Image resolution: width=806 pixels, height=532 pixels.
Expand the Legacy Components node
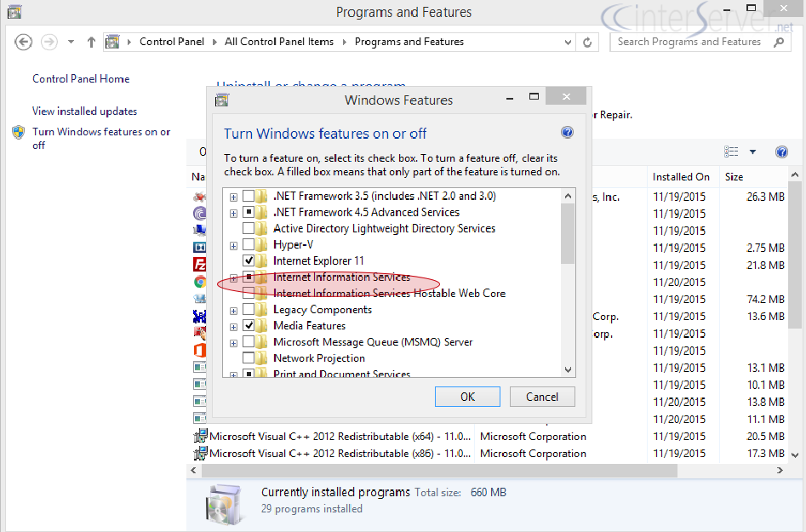point(233,311)
